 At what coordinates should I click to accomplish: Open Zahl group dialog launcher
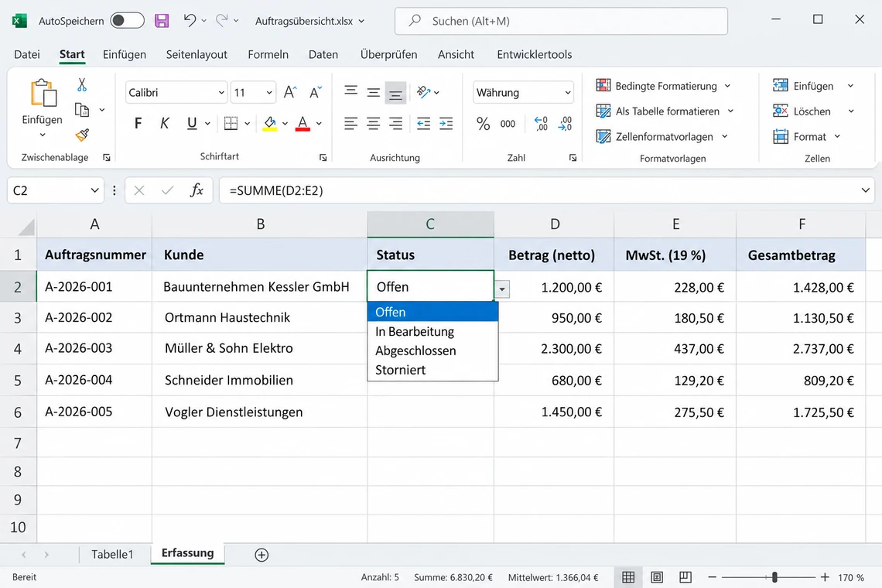click(573, 158)
